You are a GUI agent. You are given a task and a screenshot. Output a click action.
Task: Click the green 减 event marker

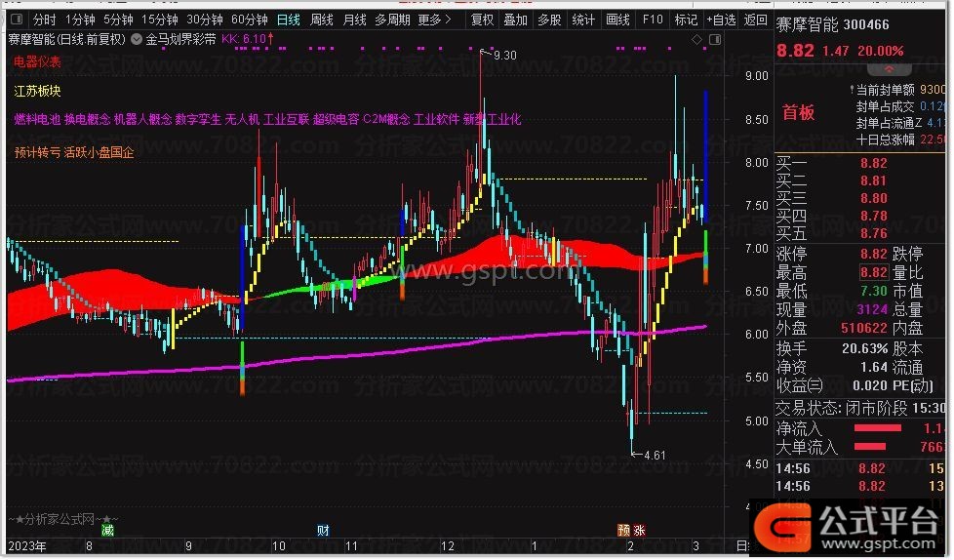click(107, 531)
